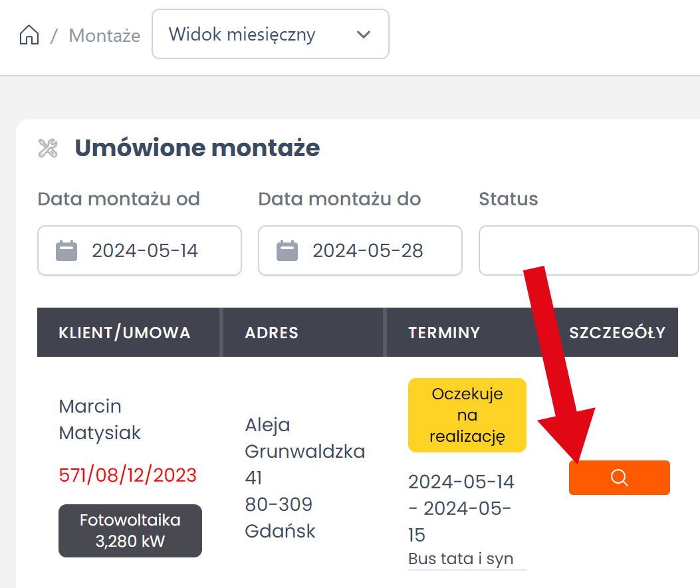Open details with orange magnifier button

click(619, 478)
